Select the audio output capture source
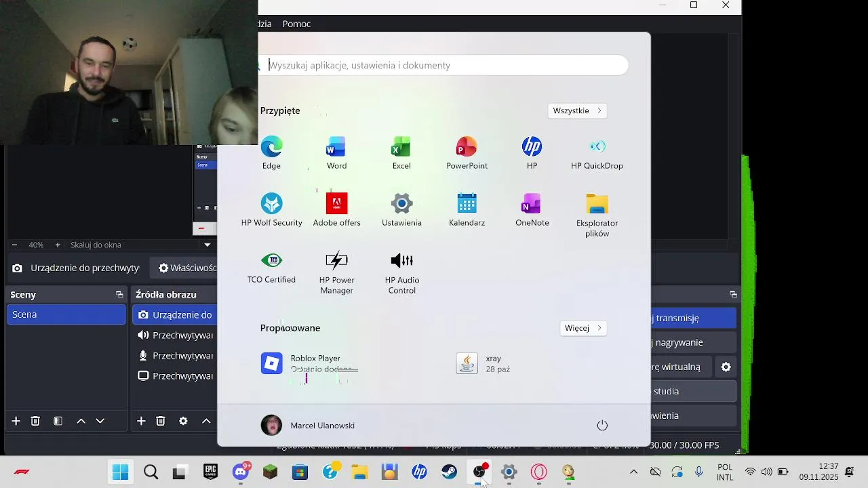868x488 pixels. point(175,335)
